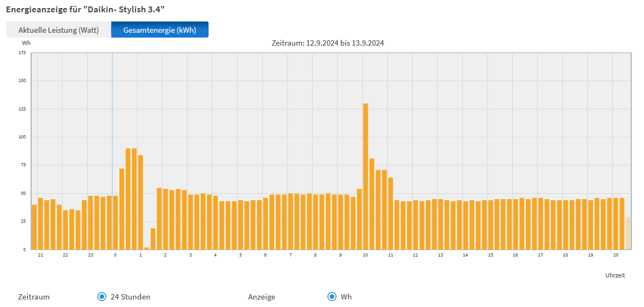Screen dimensions: 644x307
Task: Click the Zeitraum label beside 24 Stunden
Action: [34, 297]
